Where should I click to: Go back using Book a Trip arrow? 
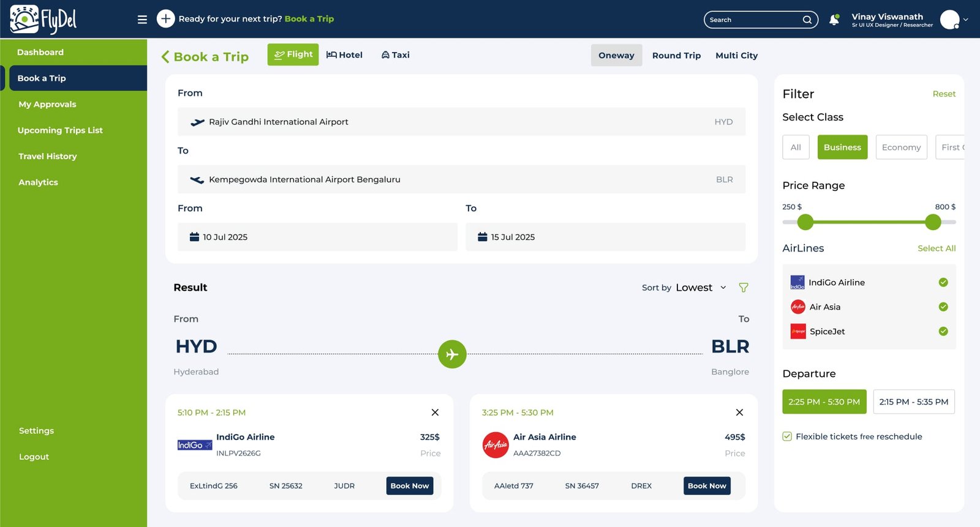(x=165, y=57)
